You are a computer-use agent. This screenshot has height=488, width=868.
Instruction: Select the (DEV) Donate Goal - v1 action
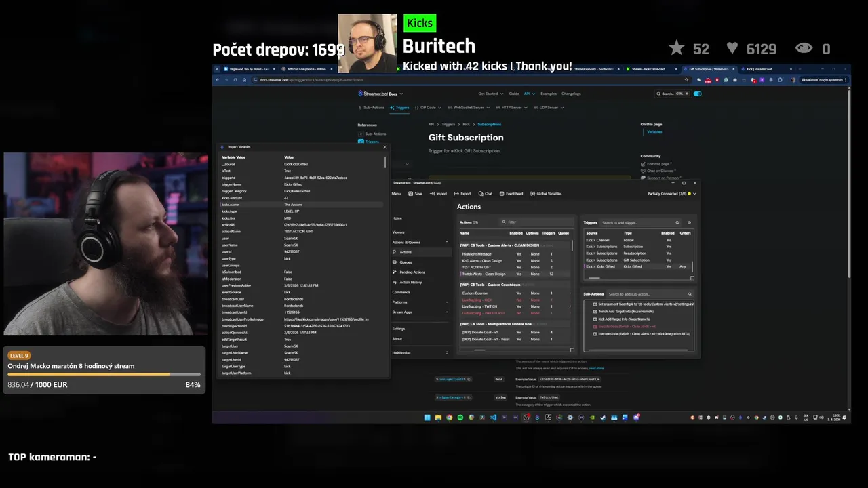515,332
